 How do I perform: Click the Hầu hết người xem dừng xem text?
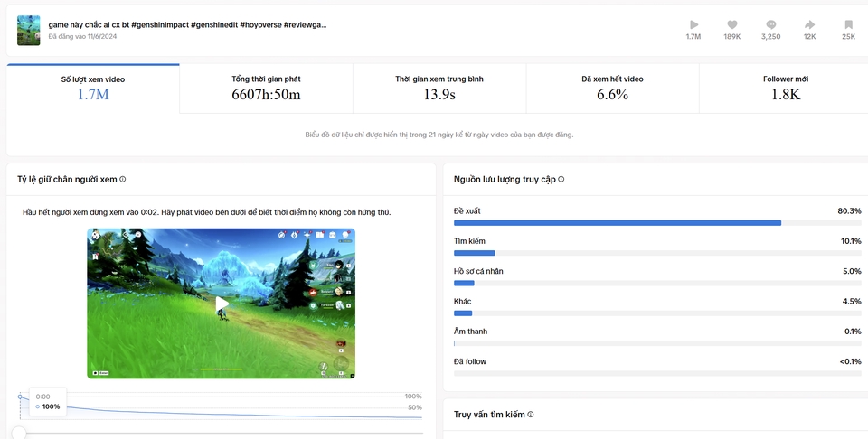[206, 212]
